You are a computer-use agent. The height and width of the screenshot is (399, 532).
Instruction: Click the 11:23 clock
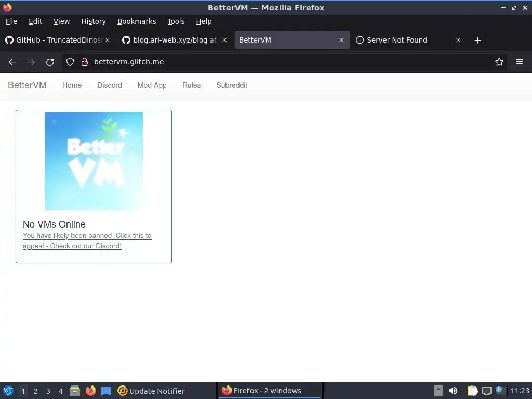(x=520, y=391)
